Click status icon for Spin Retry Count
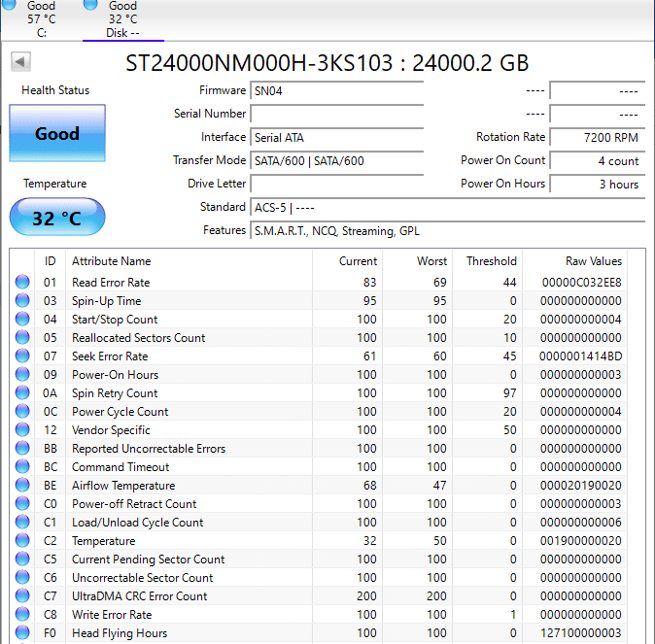Viewport: 655px width, 644px height. point(22,392)
